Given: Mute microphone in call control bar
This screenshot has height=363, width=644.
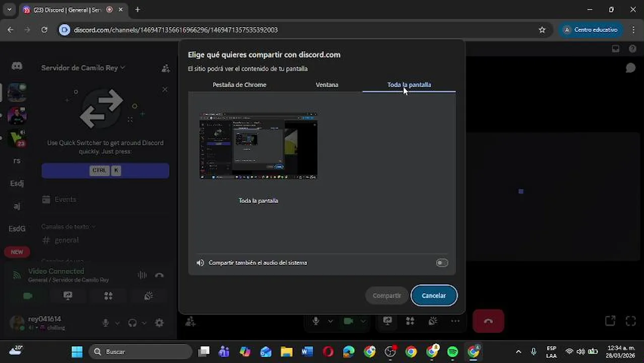Looking at the screenshot, I should pyautogui.click(x=316, y=321).
